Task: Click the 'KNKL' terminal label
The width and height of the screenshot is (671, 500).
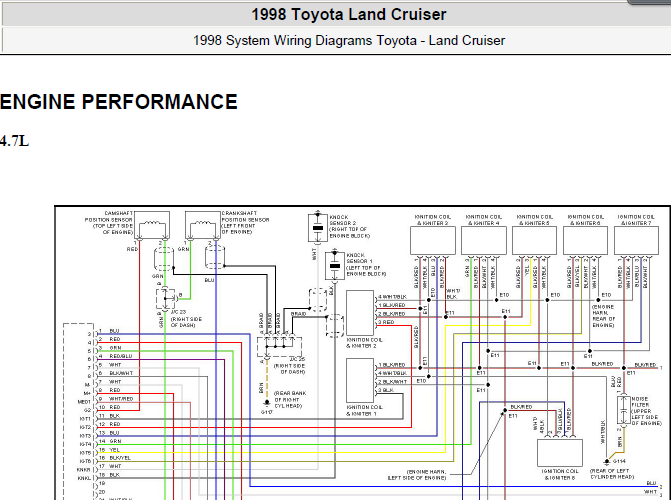Action: point(84,479)
